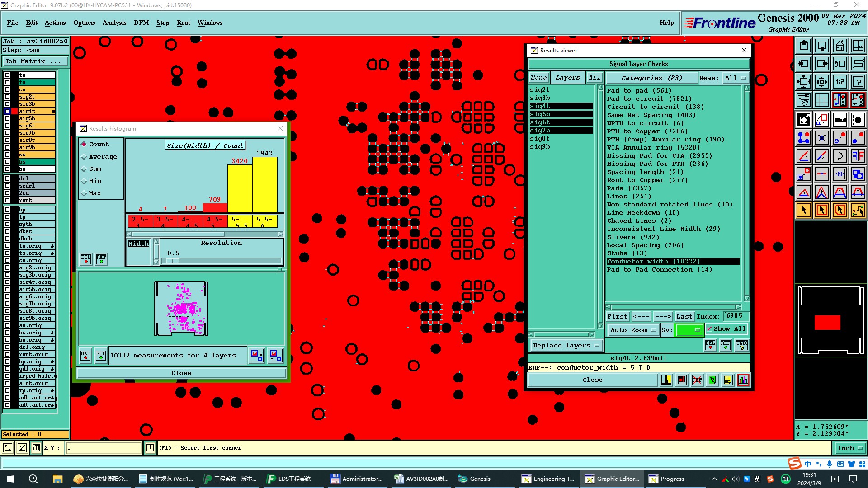Screen dimensions: 868x488
Task: Click the black X on blue intersection icon
Action: [x=821, y=138]
